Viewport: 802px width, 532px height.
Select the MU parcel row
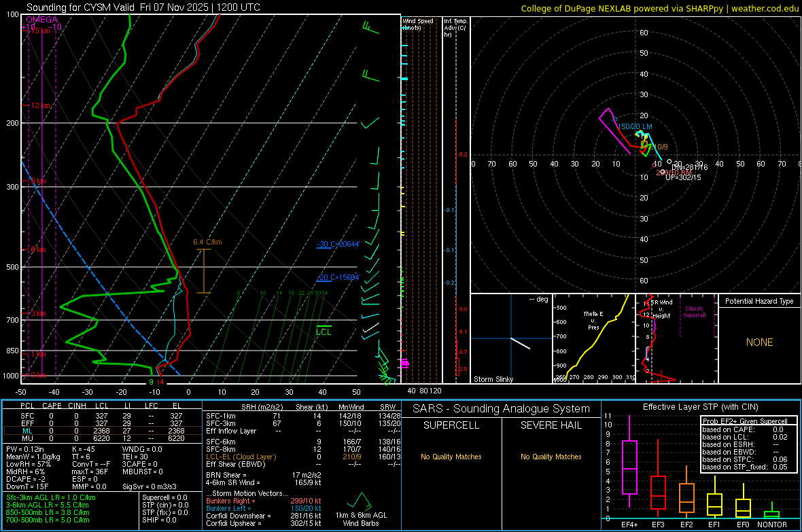pos(101,438)
